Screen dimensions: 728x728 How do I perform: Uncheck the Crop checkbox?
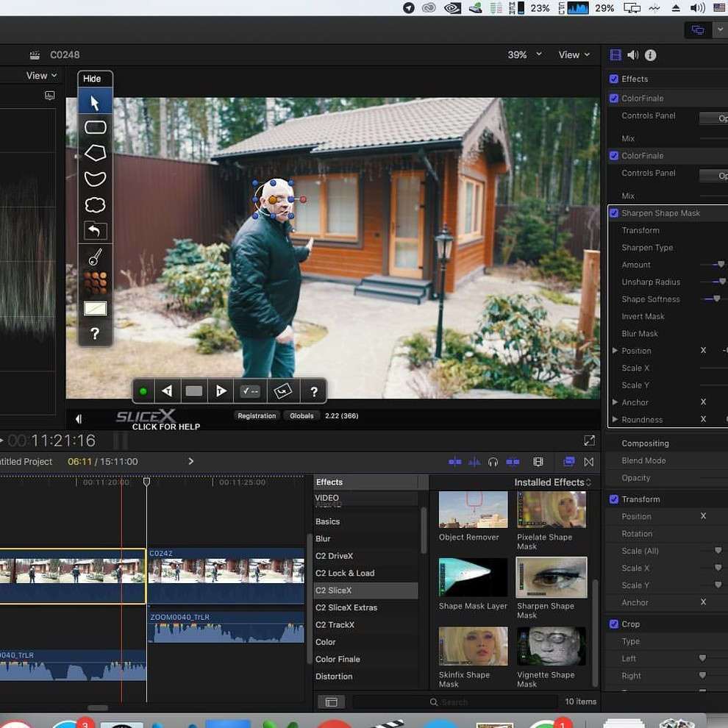614,624
